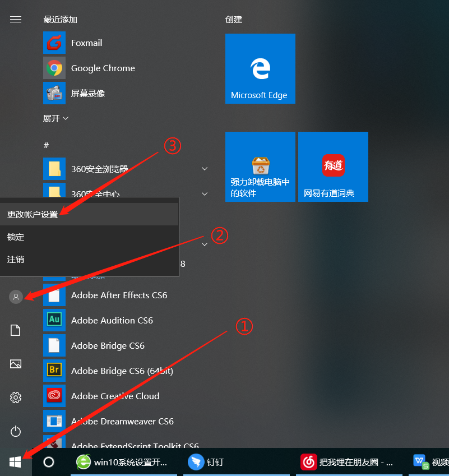Open Documents from the Start sidebar
449x476 pixels.
pyautogui.click(x=15, y=330)
